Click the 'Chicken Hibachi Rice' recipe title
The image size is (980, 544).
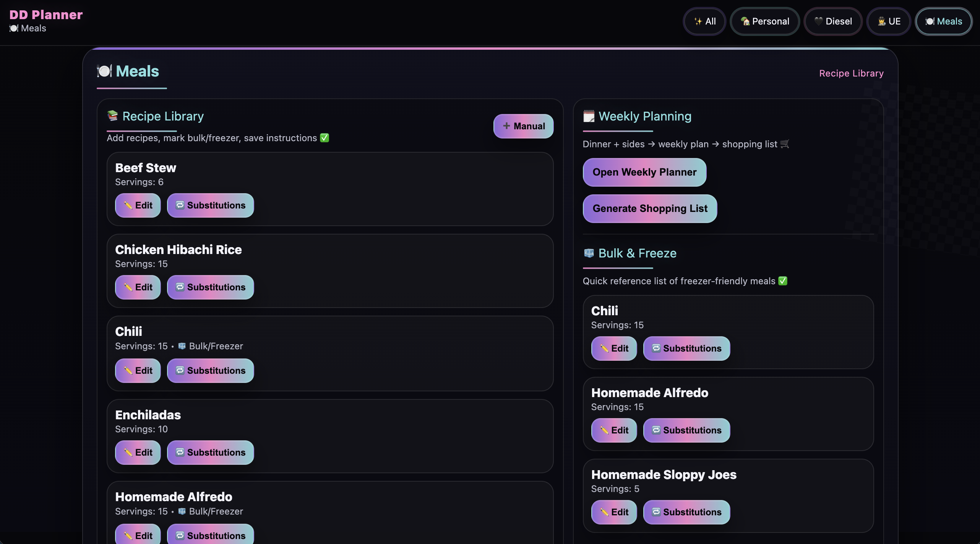click(x=178, y=250)
